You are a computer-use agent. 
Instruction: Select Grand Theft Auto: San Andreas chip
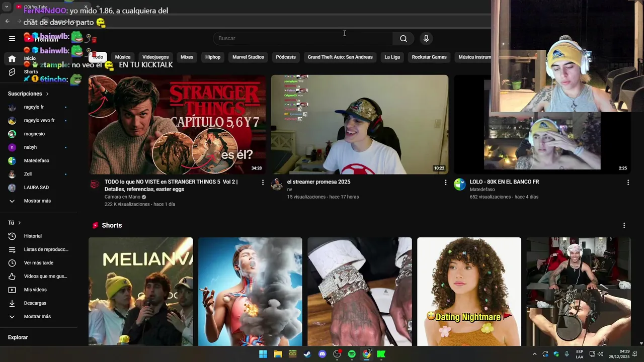pyautogui.click(x=340, y=57)
